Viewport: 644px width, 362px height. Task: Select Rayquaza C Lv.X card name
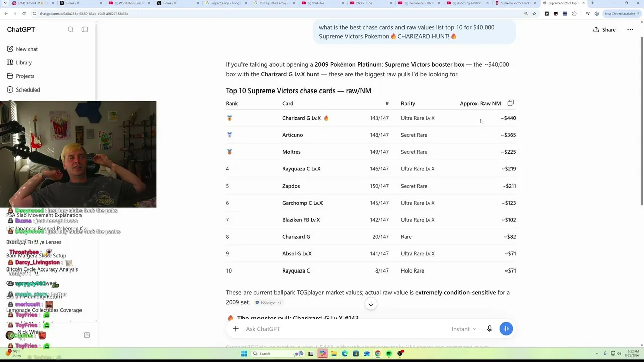301,169
